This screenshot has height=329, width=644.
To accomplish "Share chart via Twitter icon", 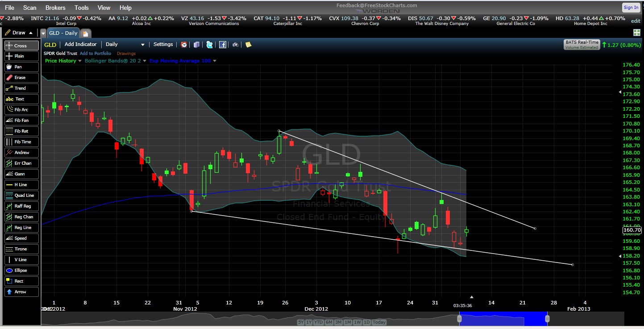I will tap(210, 45).
